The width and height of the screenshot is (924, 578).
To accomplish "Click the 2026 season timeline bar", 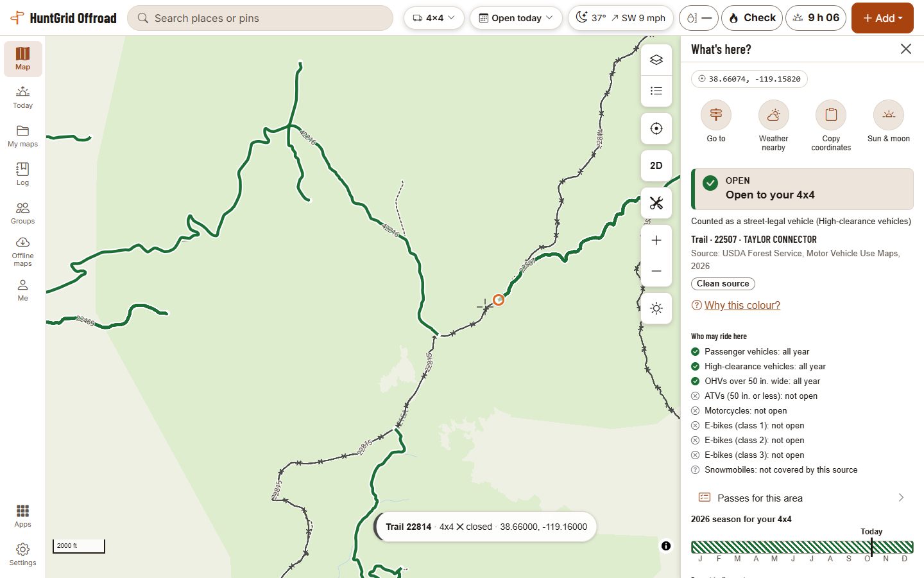I will point(802,547).
